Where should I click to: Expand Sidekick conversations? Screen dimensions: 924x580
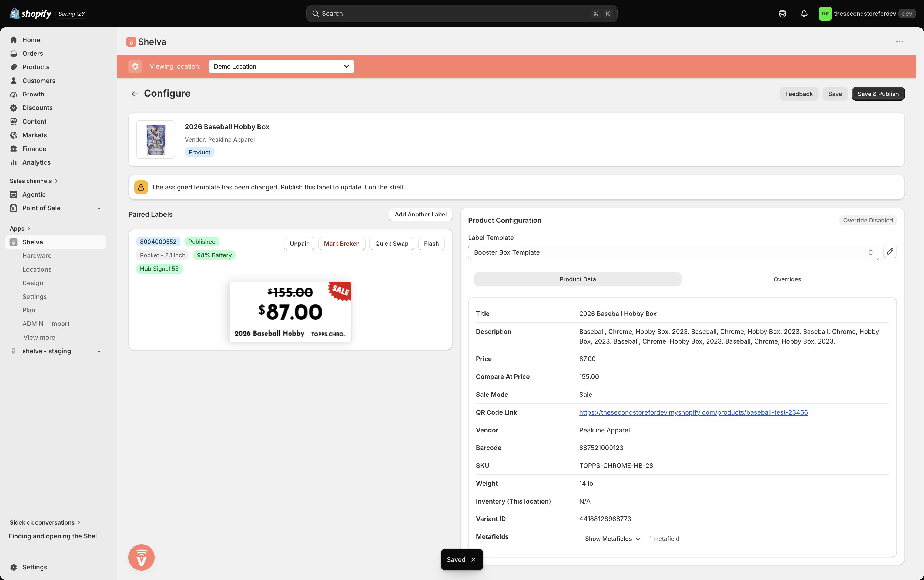click(x=45, y=522)
